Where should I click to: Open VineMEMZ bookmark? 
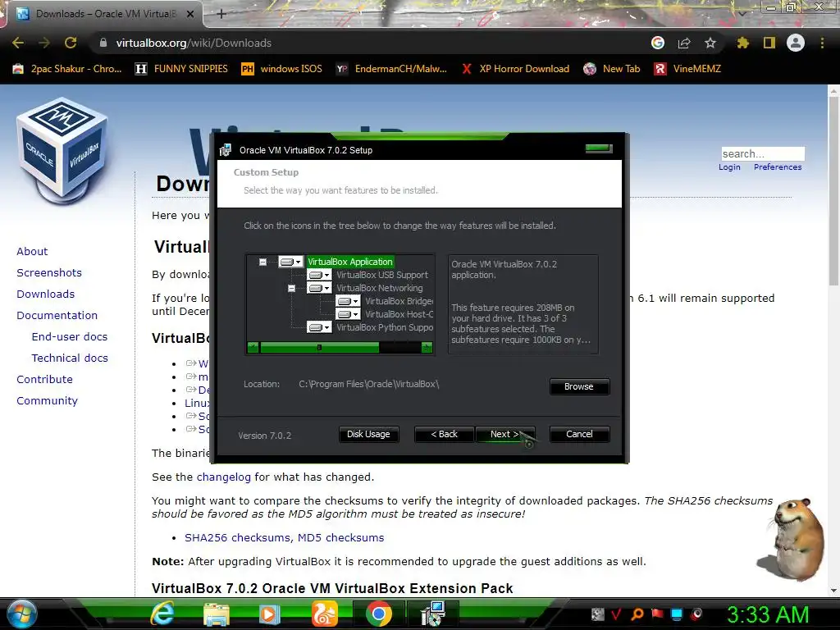point(687,69)
